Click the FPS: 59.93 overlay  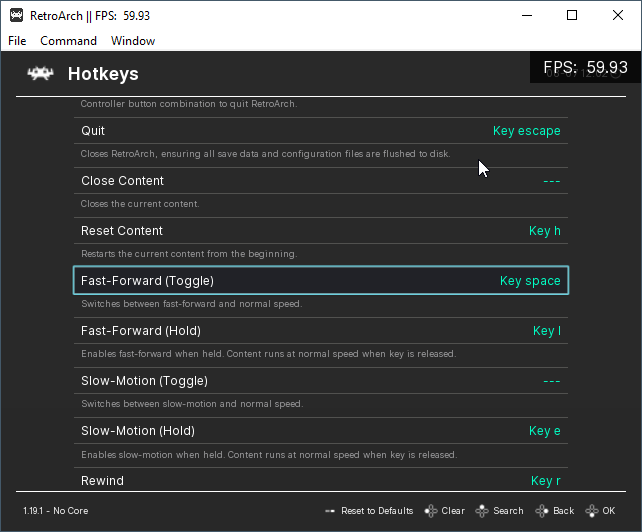tap(585, 68)
